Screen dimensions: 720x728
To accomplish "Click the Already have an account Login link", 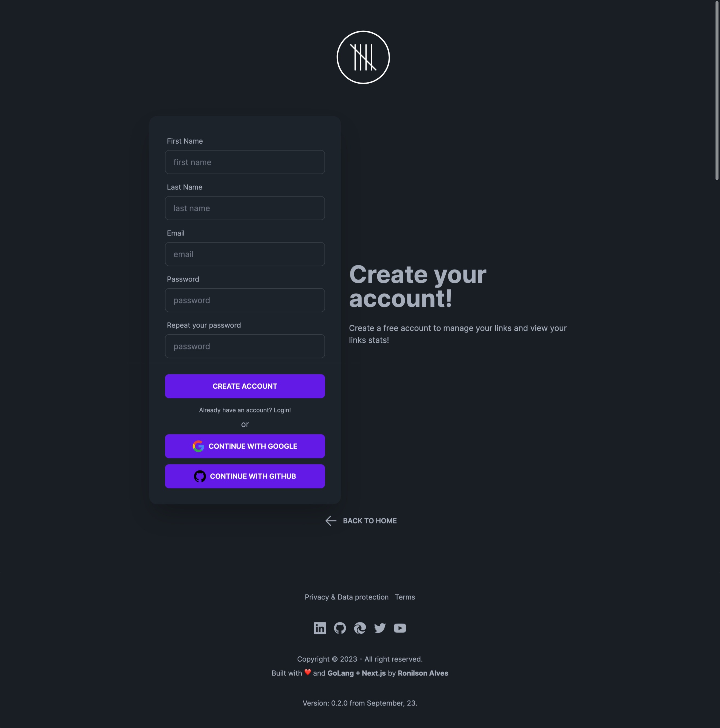I will click(x=245, y=410).
